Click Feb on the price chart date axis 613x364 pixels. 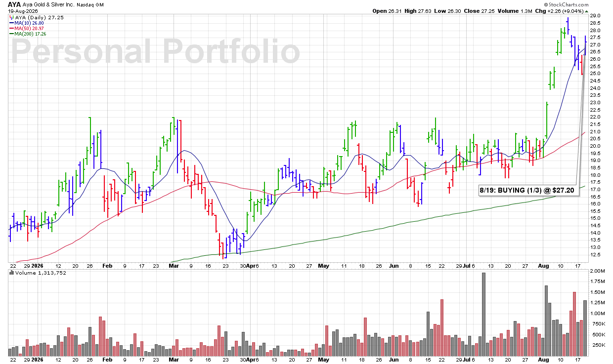(x=107, y=266)
